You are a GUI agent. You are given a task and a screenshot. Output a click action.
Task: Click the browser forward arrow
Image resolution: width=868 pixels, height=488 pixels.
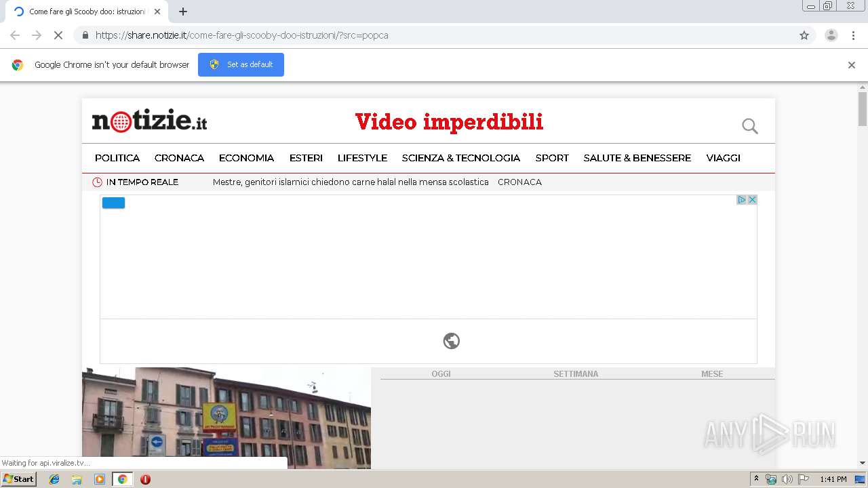(x=37, y=35)
